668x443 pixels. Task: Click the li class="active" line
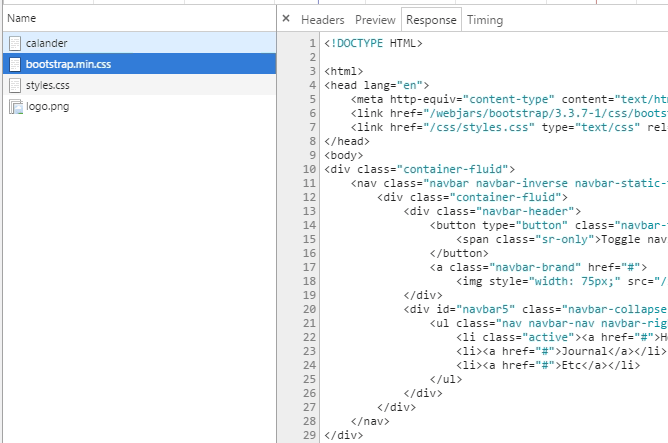(x=562, y=337)
